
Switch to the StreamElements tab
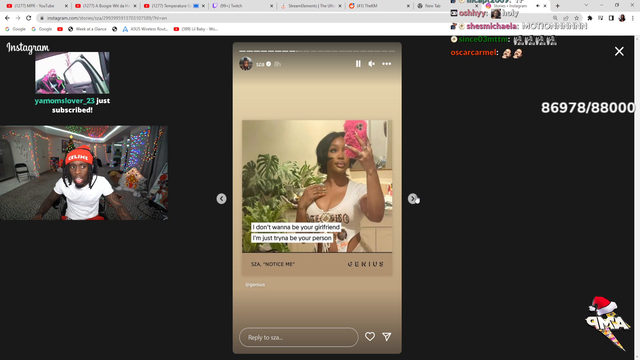[311, 6]
